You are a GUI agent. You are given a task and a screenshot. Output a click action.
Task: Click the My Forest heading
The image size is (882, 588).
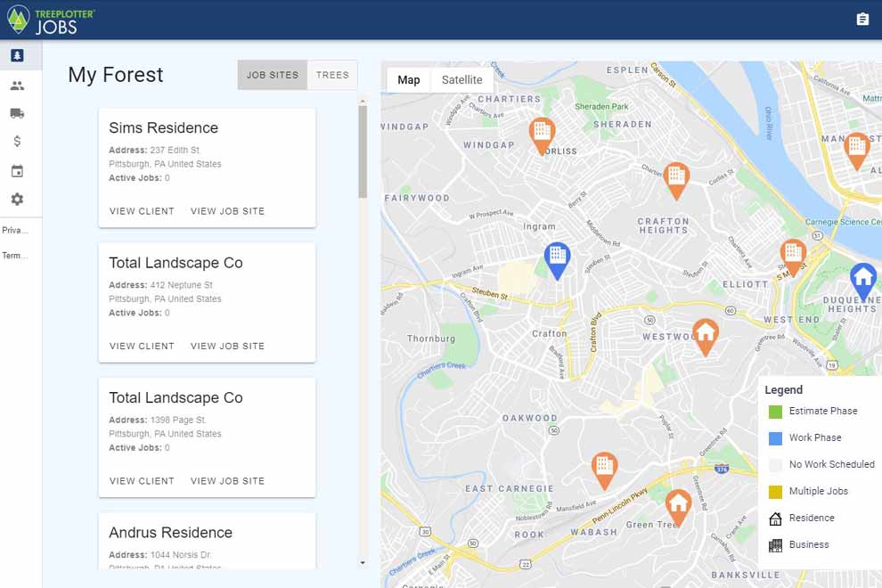click(115, 74)
